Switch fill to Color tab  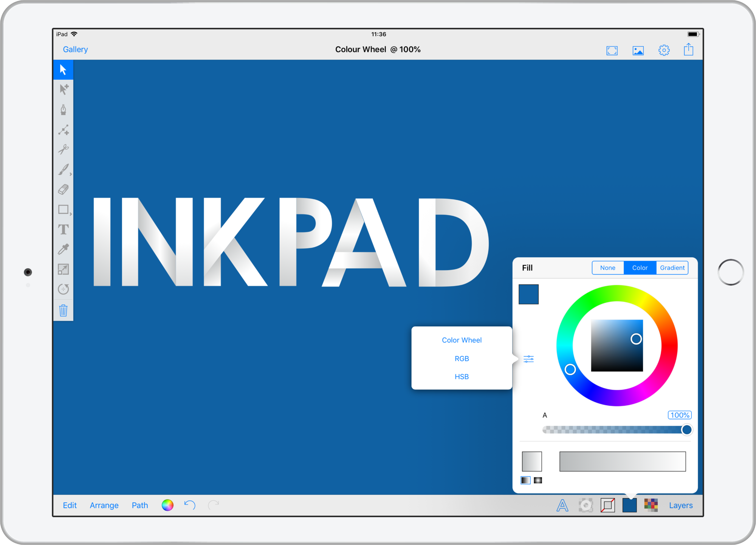pos(640,268)
